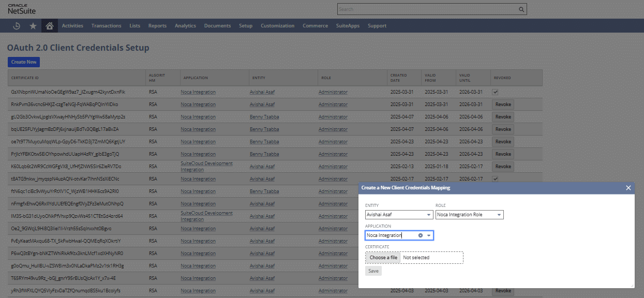Viewport: 644px width, 298px height.
Task: Open Benny Tsabba link in PrjIcYFBK row
Action: pos(264,154)
